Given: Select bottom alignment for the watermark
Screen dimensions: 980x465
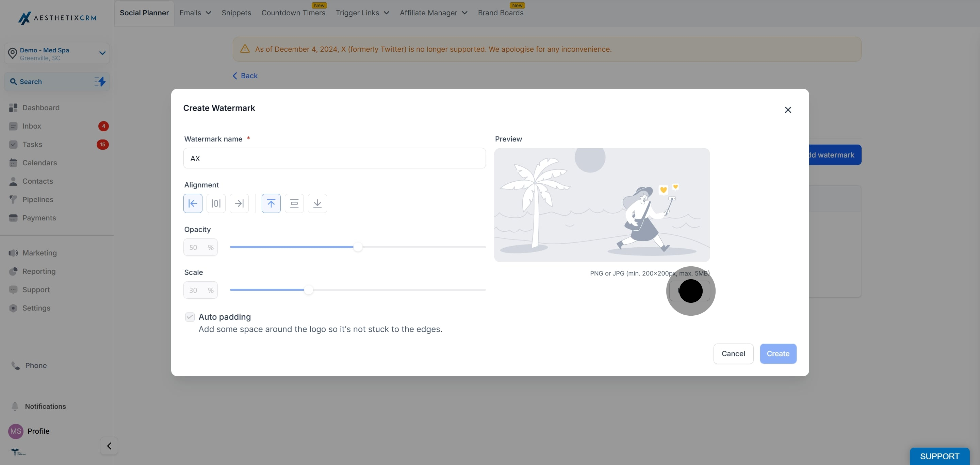Looking at the screenshot, I should [x=317, y=203].
